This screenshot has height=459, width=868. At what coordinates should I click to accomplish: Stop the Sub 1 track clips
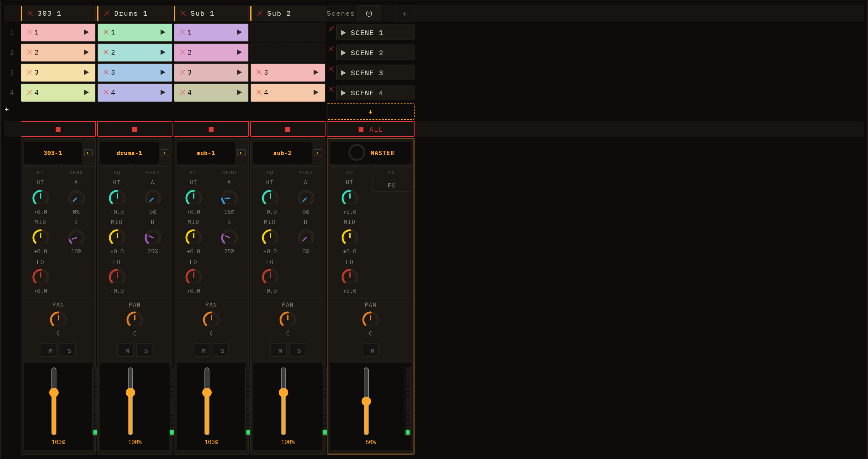pyautogui.click(x=211, y=129)
